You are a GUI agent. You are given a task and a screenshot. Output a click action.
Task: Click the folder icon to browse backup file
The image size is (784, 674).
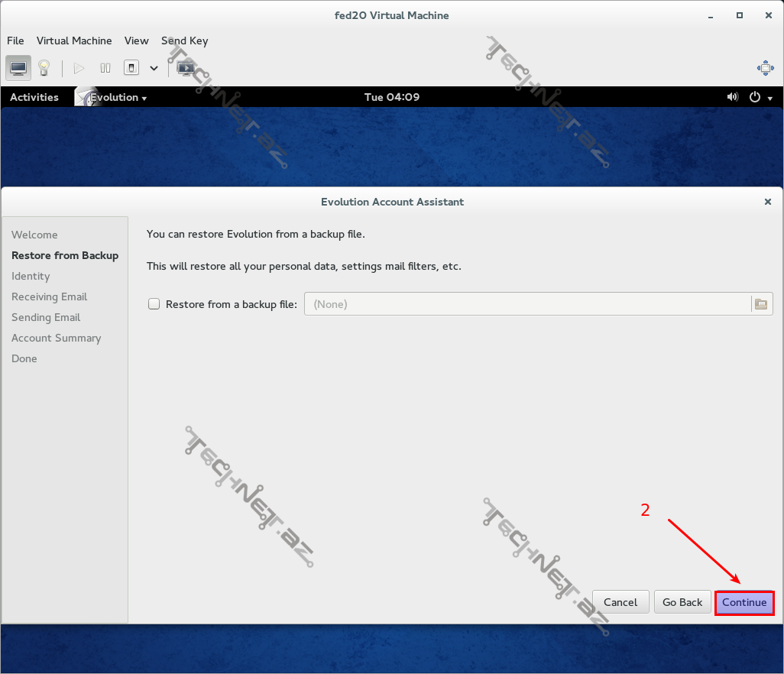pos(761,304)
